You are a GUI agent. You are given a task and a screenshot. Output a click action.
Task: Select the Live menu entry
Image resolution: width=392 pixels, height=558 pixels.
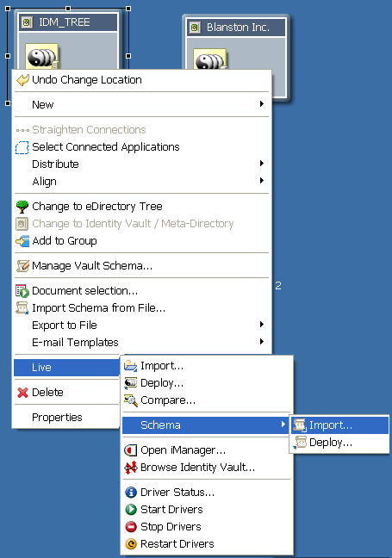(66, 368)
